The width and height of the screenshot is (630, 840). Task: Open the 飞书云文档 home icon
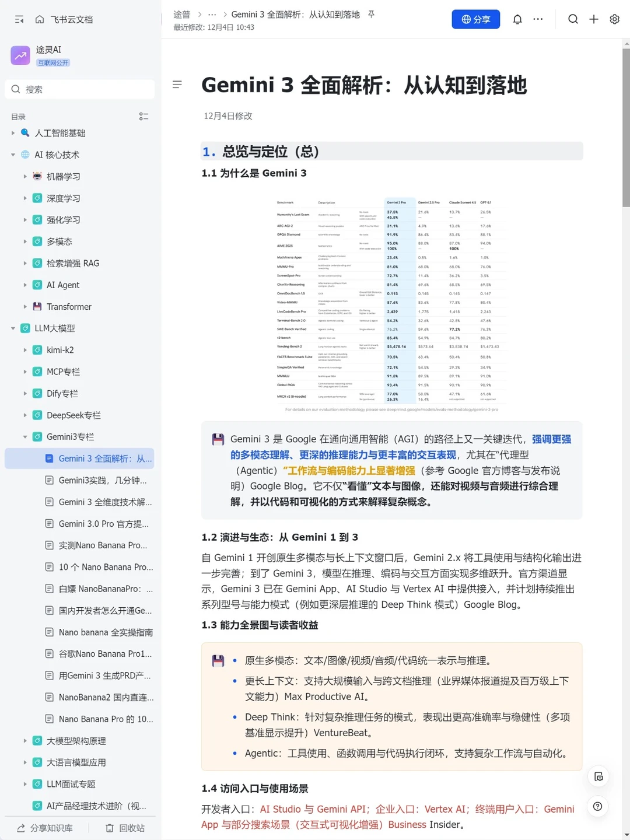[40, 19]
